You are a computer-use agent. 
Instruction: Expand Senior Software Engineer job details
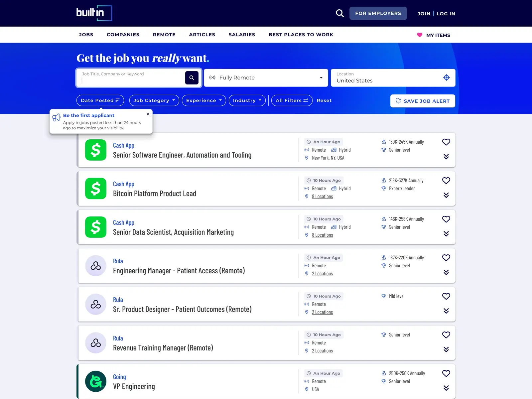coord(446,157)
